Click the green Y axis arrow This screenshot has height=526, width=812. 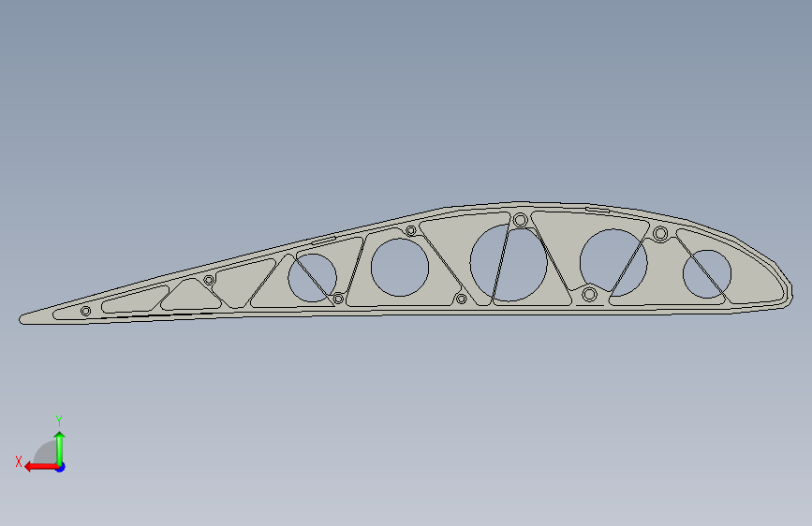(x=60, y=447)
